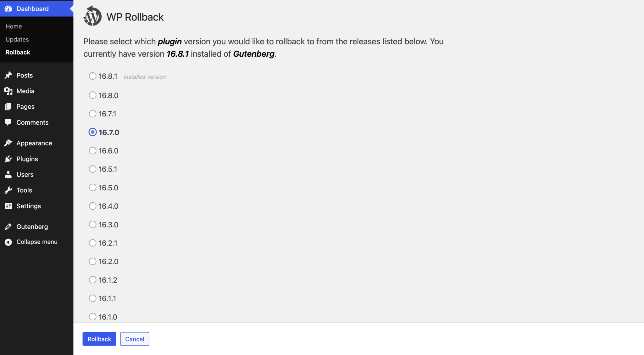Go to Home under Dashboard

(14, 26)
